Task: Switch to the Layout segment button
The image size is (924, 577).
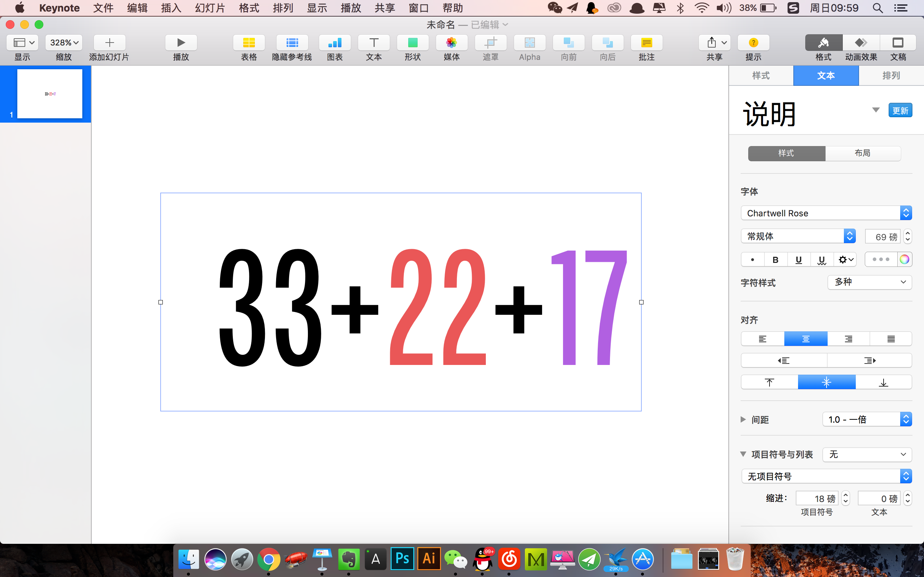Action: coord(862,153)
